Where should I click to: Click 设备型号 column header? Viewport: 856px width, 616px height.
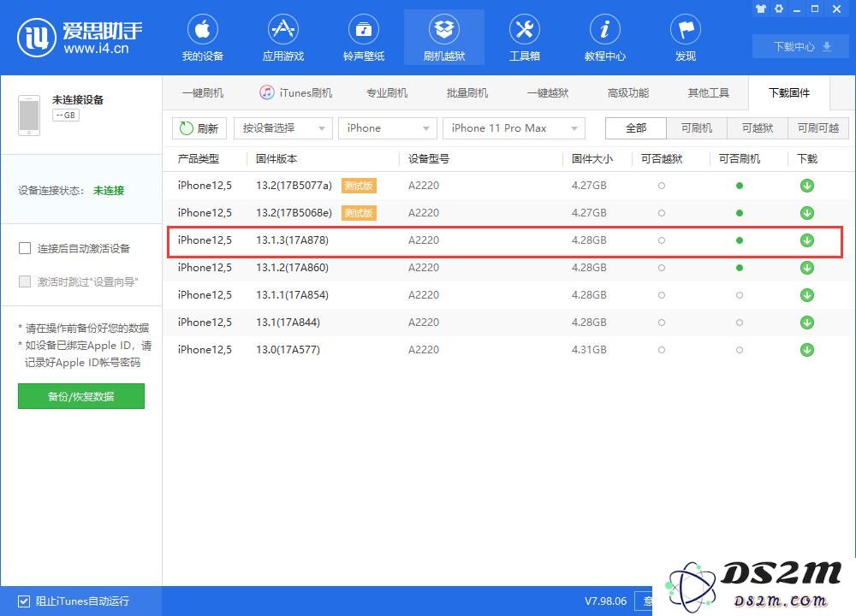point(429,159)
